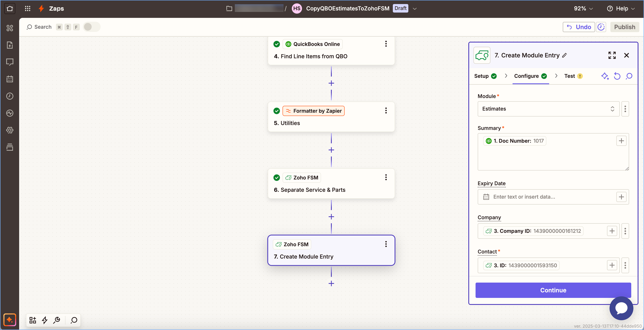Open the chat support bubble
Image resolution: width=644 pixels, height=330 pixels.
tap(621, 308)
